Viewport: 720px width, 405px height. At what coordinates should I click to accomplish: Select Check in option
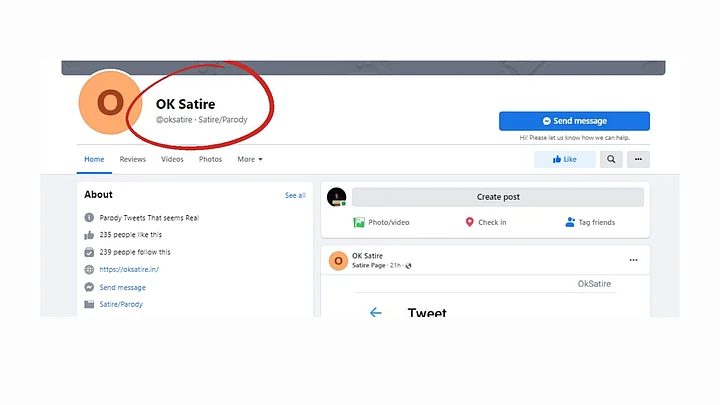click(486, 222)
